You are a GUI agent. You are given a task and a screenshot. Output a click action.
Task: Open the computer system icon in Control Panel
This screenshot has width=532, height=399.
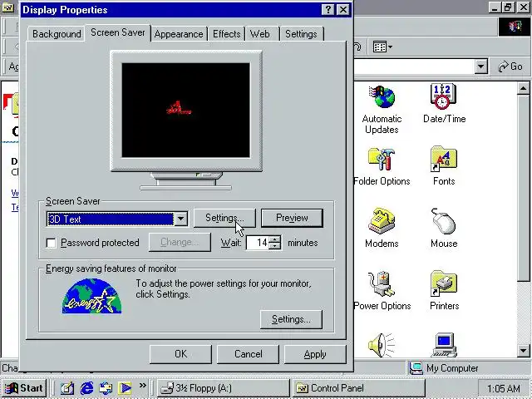click(x=444, y=345)
